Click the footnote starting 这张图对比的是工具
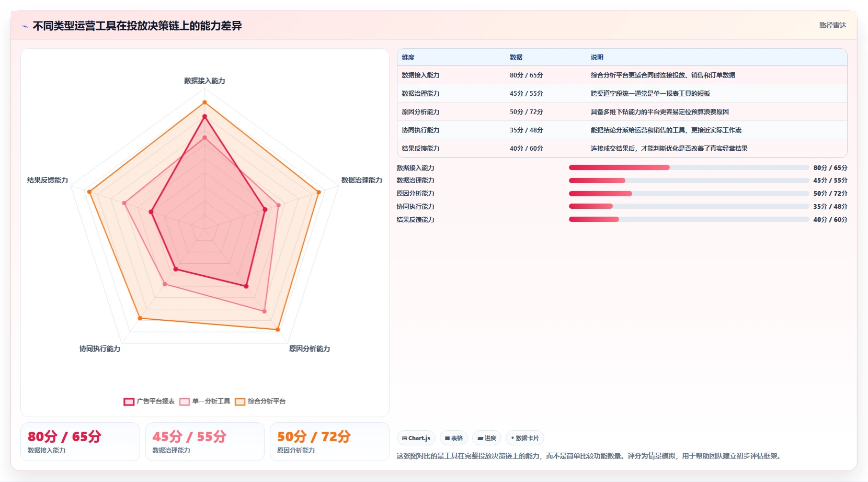Viewport: 868px width, 482px height. tap(590, 456)
